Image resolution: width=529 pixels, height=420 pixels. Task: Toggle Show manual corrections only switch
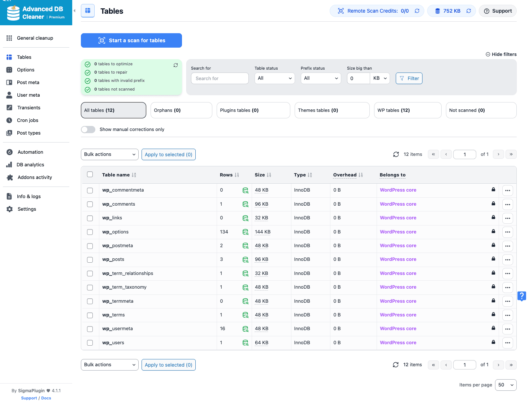click(x=88, y=130)
